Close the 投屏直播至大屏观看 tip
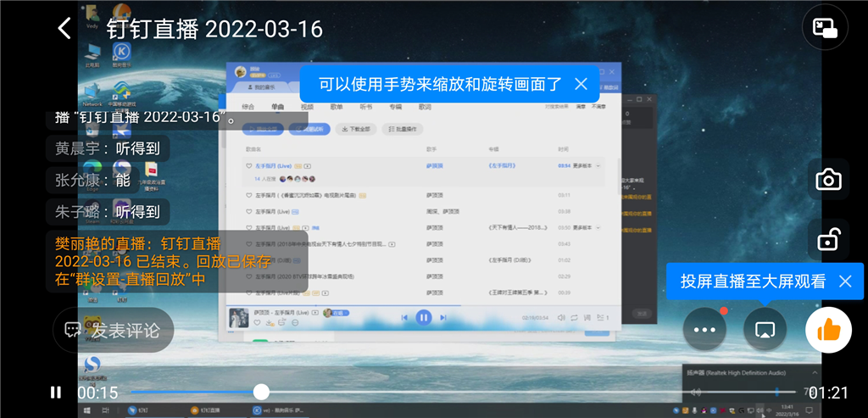This screenshot has height=418, width=868. click(x=845, y=281)
